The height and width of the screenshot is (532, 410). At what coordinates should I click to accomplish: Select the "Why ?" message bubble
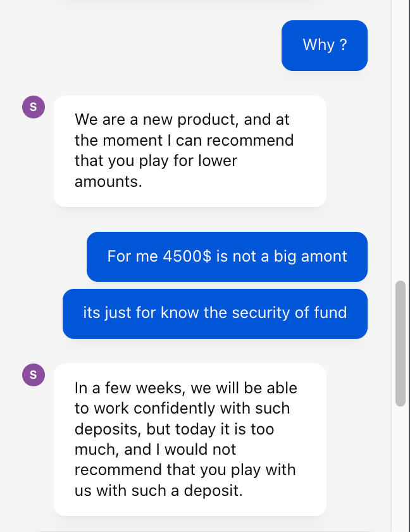point(324,45)
